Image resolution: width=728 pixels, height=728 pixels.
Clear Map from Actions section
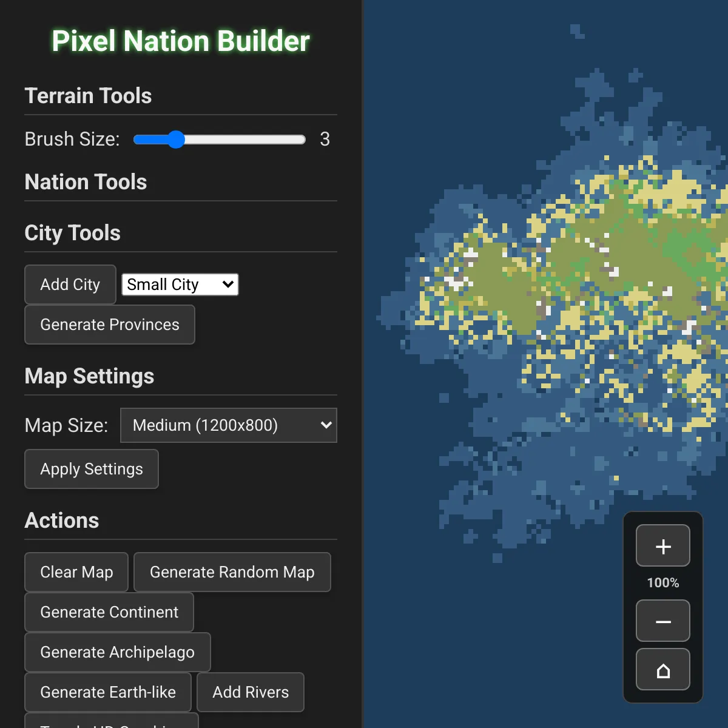pos(76,572)
